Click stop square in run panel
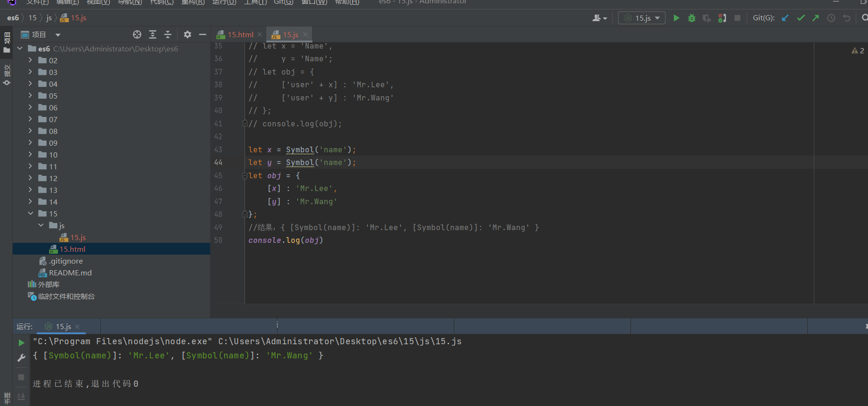The image size is (868, 406). [21, 377]
